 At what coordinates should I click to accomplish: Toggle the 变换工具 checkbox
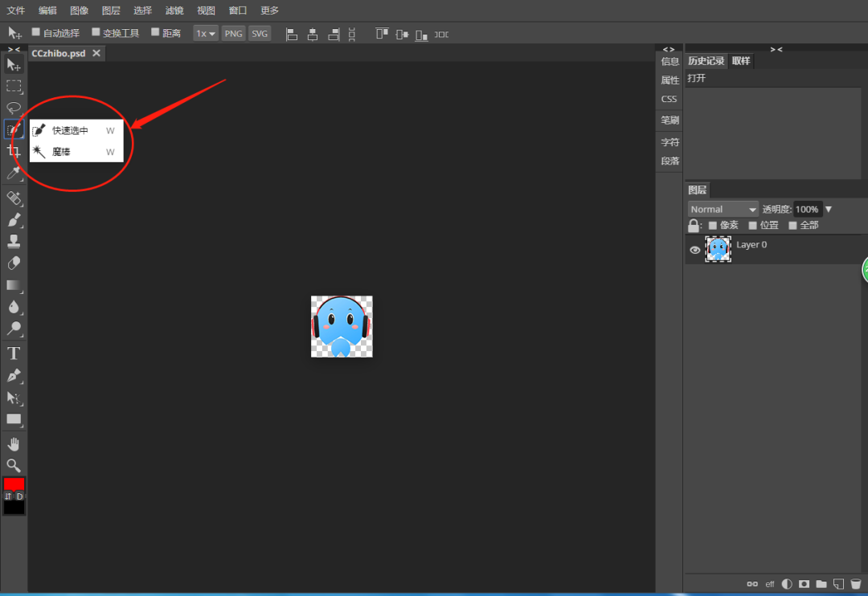pyautogui.click(x=96, y=33)
